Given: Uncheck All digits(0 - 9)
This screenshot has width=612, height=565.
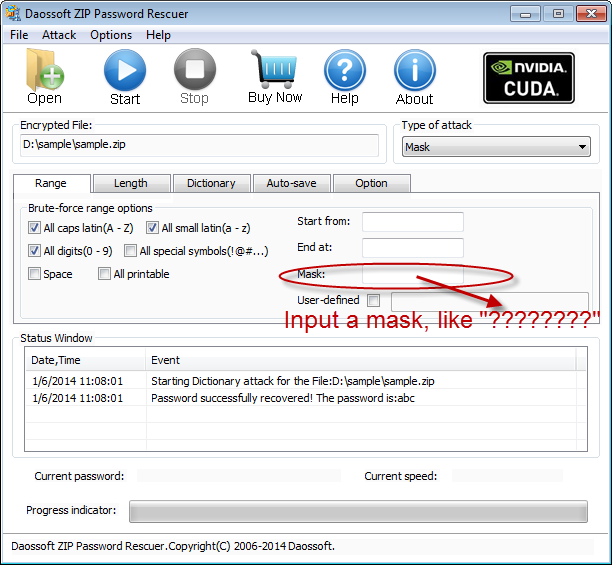Looking at the screenshot, I should (34, 251).
